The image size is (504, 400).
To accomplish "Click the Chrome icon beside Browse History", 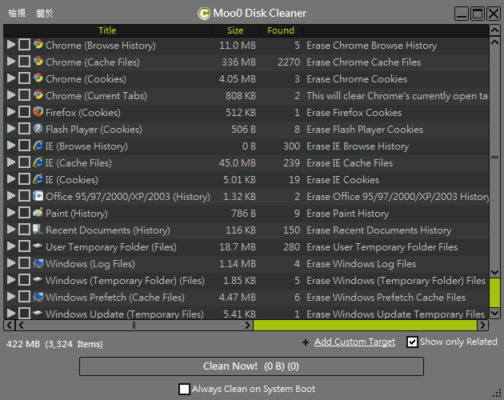I will pos(38,44).
